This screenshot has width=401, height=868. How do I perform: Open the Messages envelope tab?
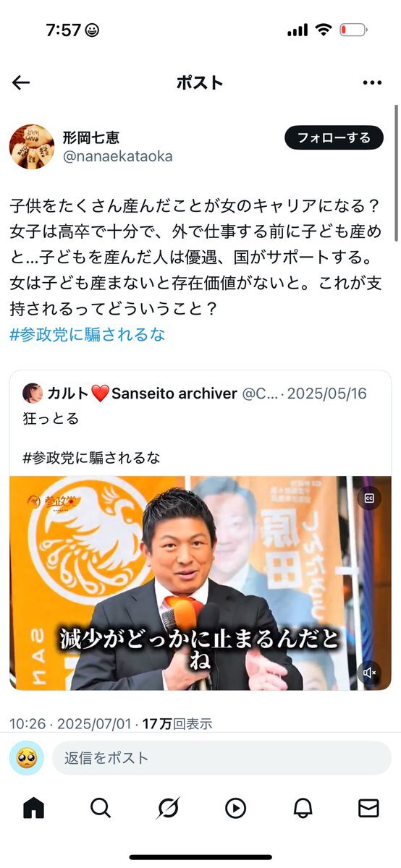368,807
